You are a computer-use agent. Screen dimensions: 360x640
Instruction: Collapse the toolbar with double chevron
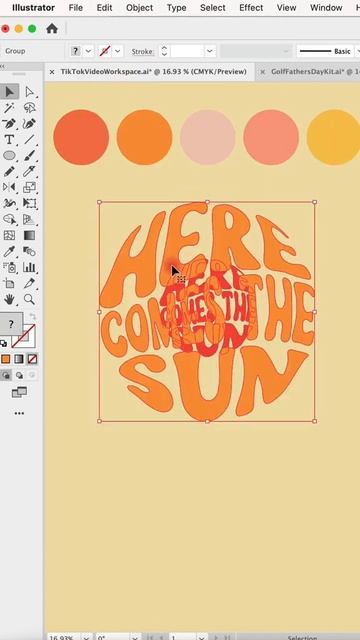point(2,67)
